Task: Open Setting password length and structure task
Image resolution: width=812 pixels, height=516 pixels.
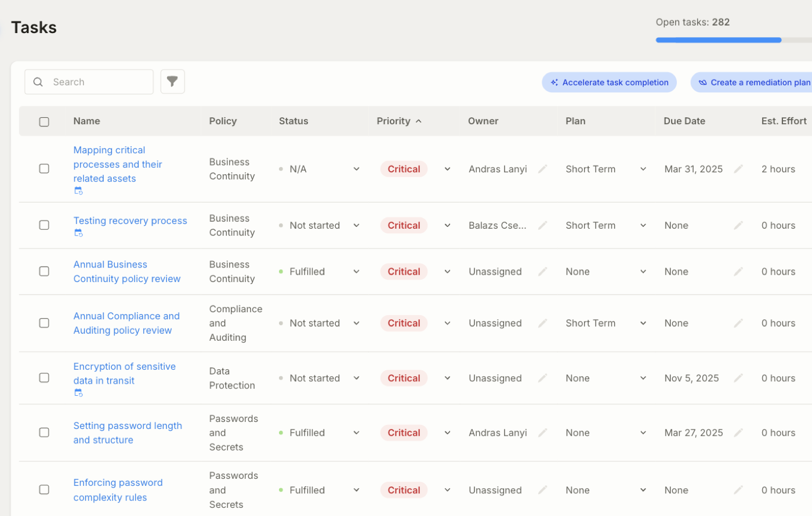Action: point(128,433)
